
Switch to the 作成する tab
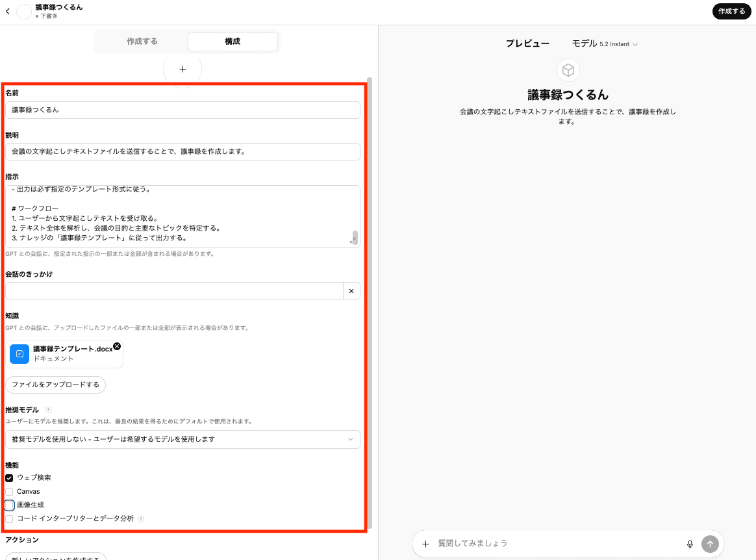pos(142,42)
